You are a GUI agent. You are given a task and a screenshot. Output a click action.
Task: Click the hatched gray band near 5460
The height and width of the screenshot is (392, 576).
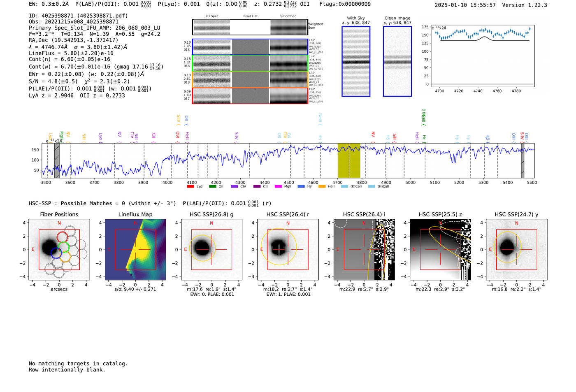523,160
